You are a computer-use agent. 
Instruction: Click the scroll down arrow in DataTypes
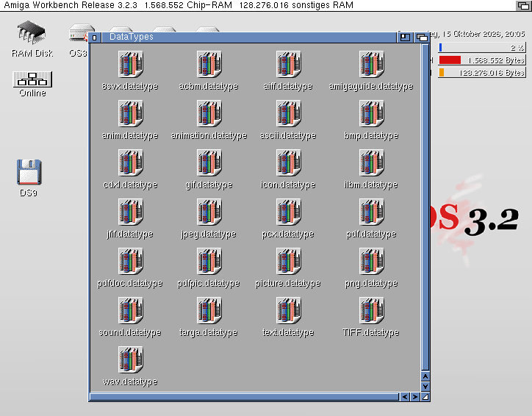point(425,387)
